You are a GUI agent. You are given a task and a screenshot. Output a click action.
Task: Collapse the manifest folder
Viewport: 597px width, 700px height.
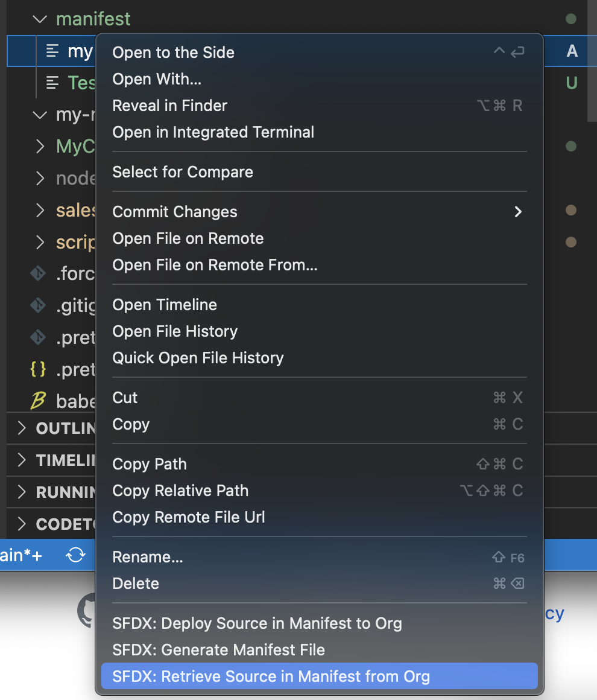point(39,19)
